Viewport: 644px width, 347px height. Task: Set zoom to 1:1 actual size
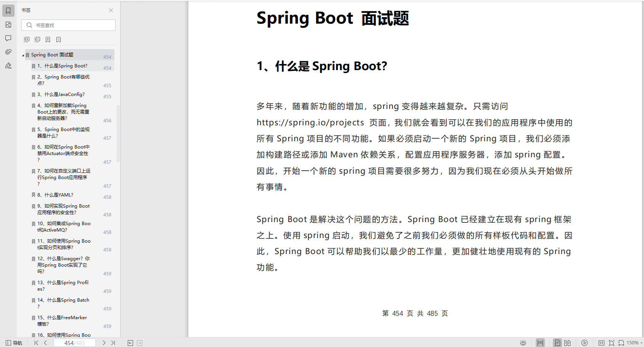pos(601,343)
